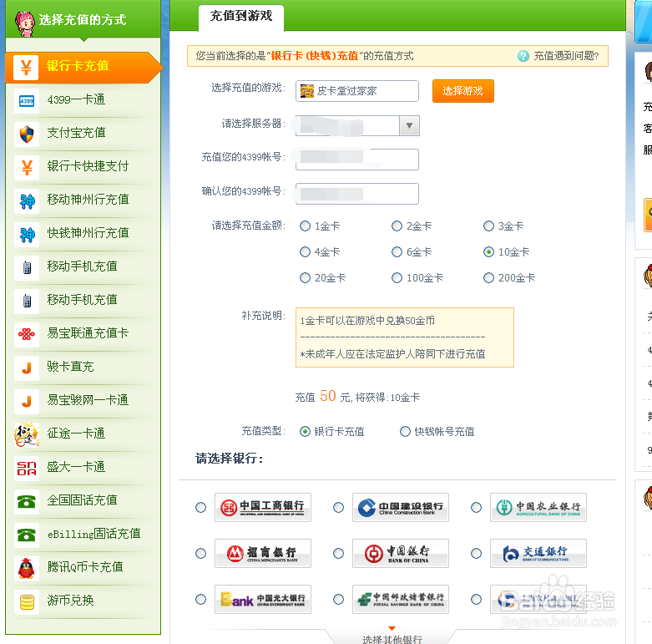Click the 中国建设银行 logo
Viewport: 652px width, 644px height.
pos(401,507)
